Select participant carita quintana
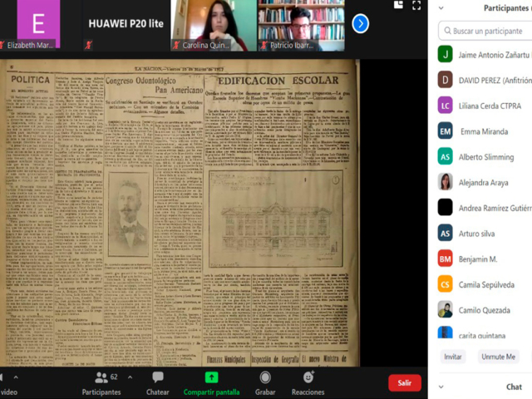The width and height of the screenshot is (532, 399). pos(485,333)
